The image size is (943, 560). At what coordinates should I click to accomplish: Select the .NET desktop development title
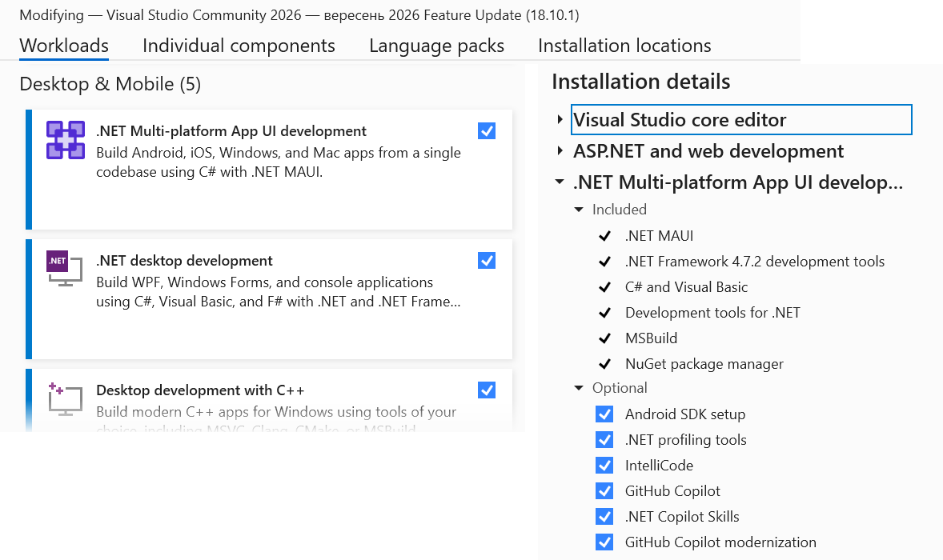[x=184, y=261]
